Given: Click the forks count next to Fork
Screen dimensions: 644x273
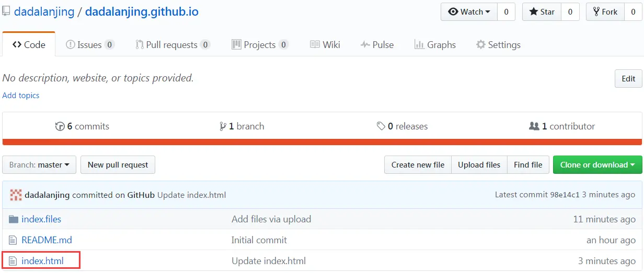Looking at the screenshot, I should click(x=633, y=12).
